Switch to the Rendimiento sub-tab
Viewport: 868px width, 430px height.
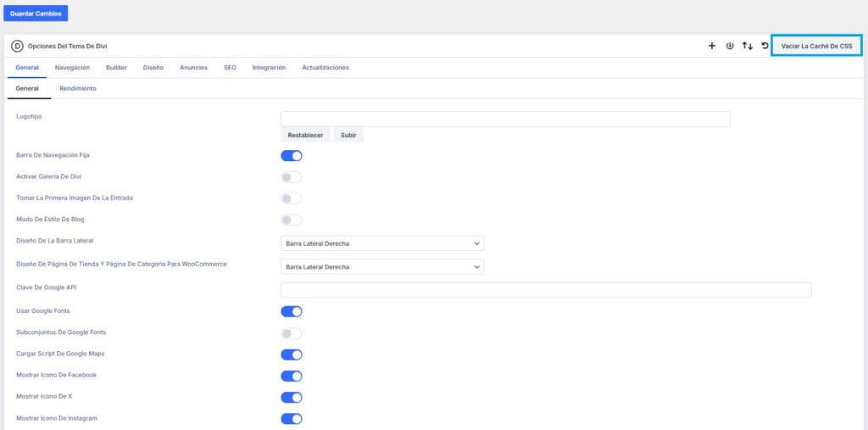click(x=78, y=89)
